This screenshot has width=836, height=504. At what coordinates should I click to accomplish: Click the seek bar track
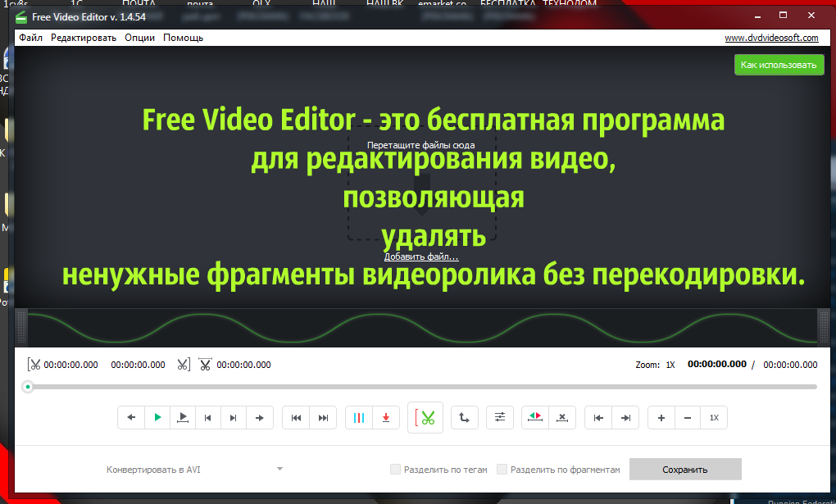pyautogui.click(x=421, y=387)
